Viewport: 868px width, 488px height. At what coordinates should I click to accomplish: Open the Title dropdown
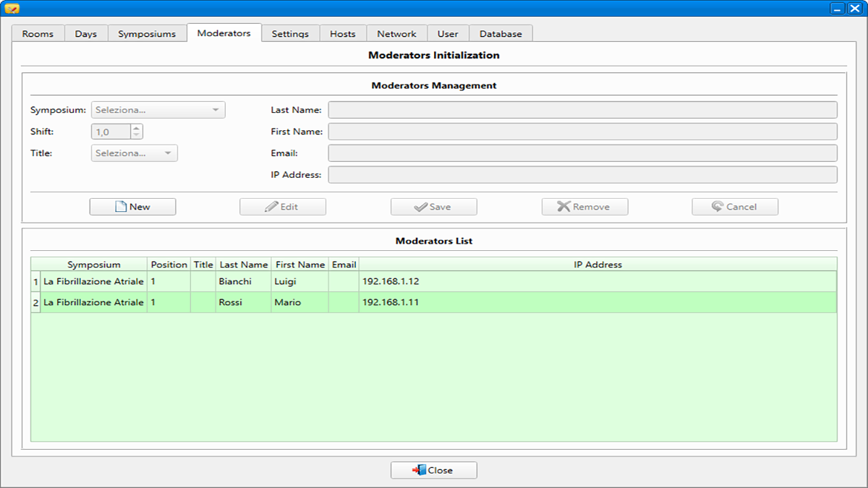tap(134, 153)
